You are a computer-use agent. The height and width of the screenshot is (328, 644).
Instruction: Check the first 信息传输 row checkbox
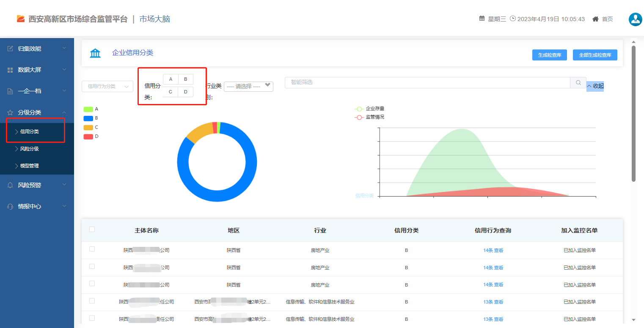(x=92, y=301)
